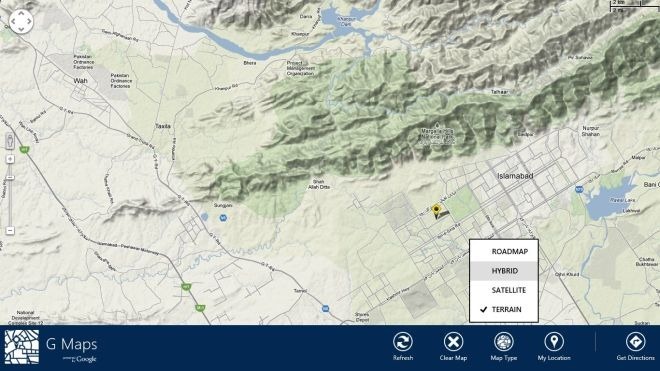Viewport: 660px width, 371px height.
Task: Click the Street View pegman icon
Action: click(10, 141)
